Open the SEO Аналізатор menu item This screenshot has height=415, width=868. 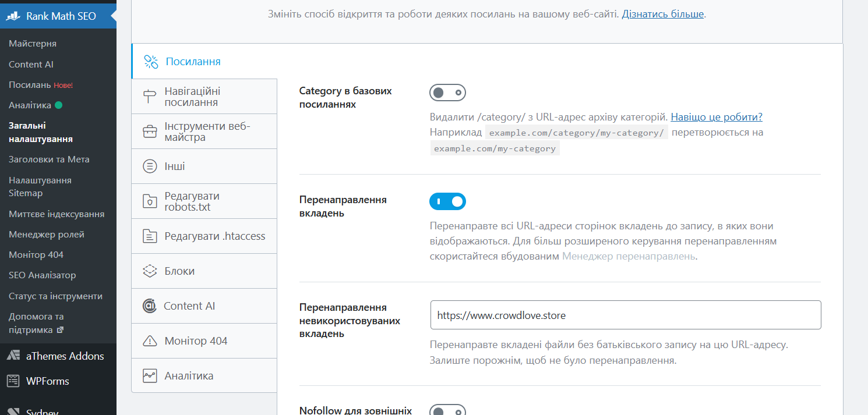click(x=43, y=275)
